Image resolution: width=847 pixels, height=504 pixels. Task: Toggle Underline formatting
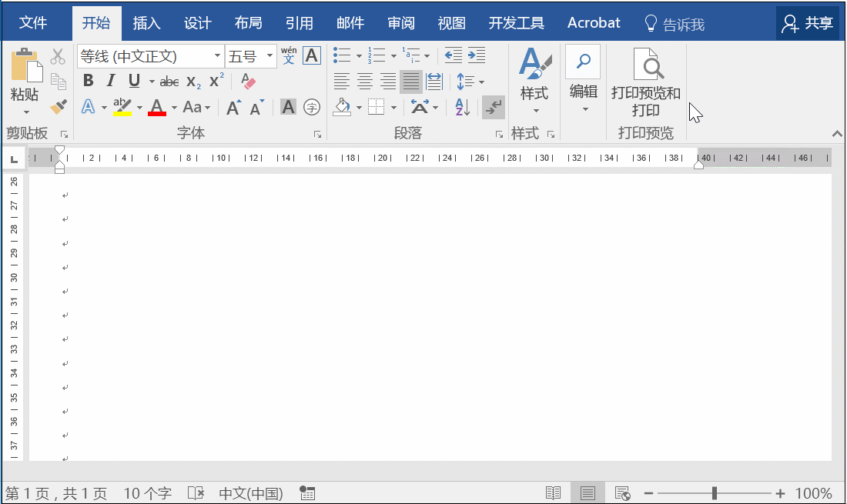[x=134, y=81]
